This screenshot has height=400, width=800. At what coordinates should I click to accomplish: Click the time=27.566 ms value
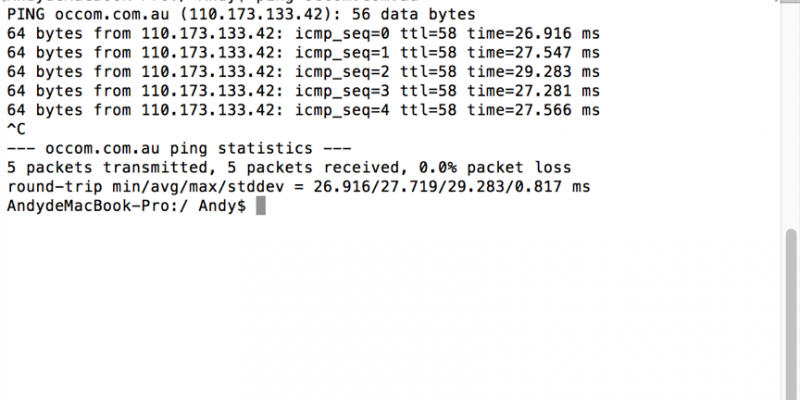tap(534, 110)
